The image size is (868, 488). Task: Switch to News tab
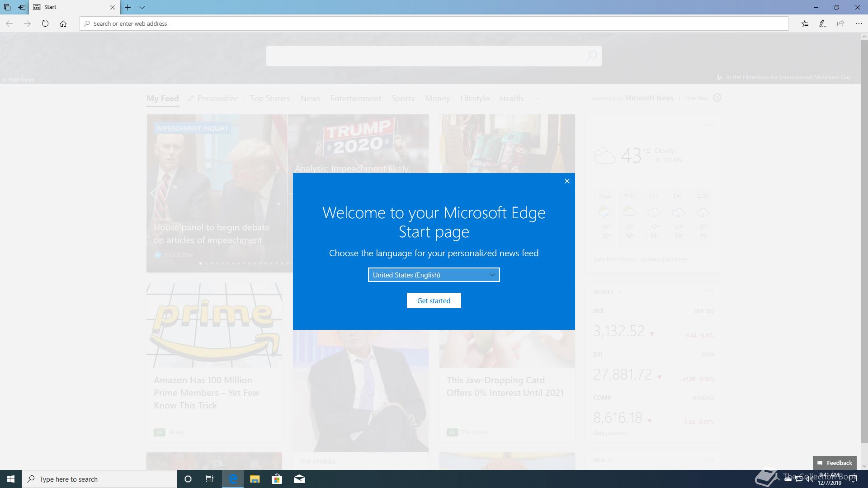[310, 99]
